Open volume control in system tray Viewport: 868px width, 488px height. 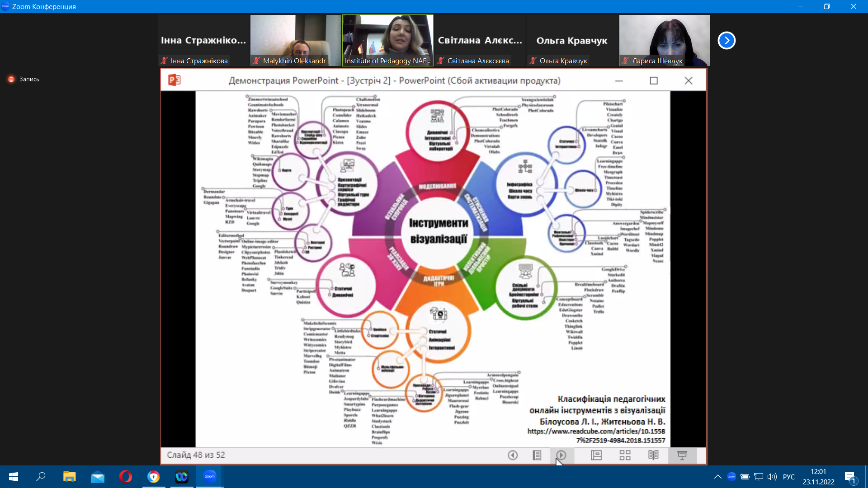tap(772, 477)
